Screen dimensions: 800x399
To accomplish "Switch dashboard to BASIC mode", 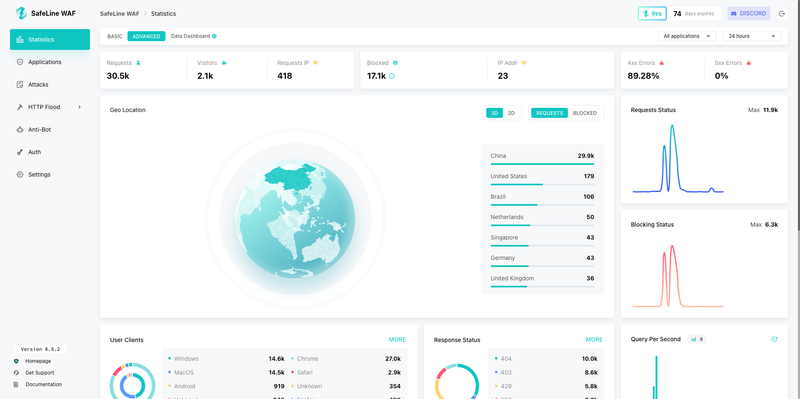I will point(115,36).
